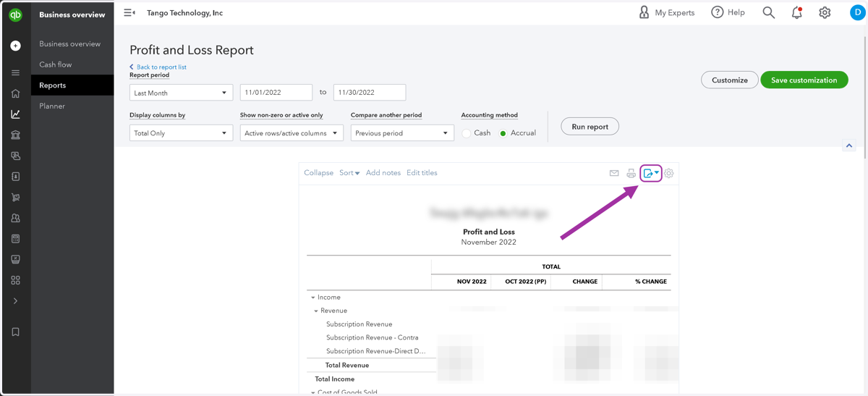Image resolution: width=868 pixels, height=396 pixels.
Task: Select the line chart Business overview icon
Action: click(x=15, y=114)
